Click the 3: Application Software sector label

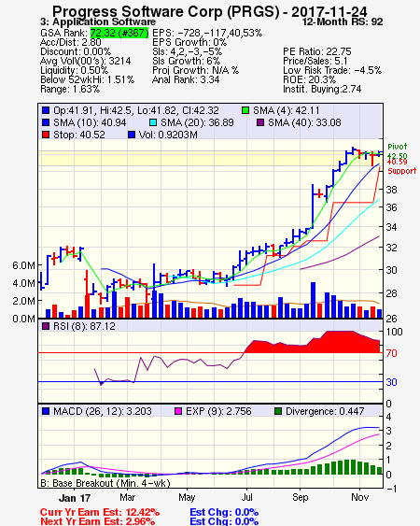(x=98, y=22)
